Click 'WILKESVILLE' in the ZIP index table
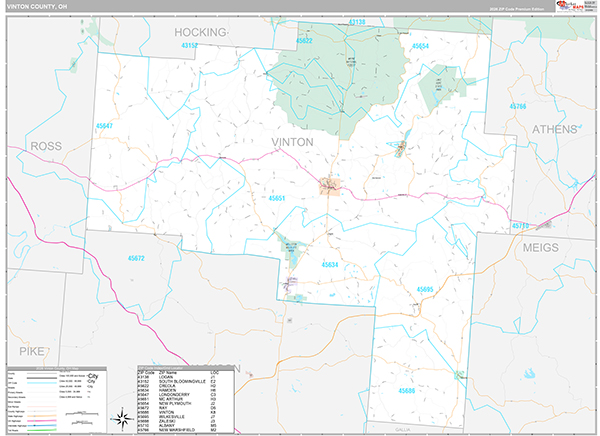 coord(171,417)
